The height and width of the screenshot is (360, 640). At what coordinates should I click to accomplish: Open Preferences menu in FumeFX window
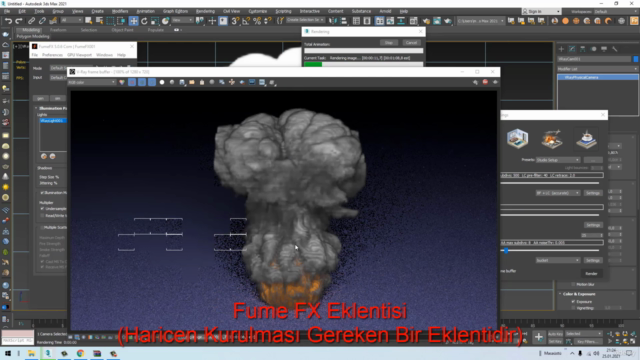tap(52, 55)
